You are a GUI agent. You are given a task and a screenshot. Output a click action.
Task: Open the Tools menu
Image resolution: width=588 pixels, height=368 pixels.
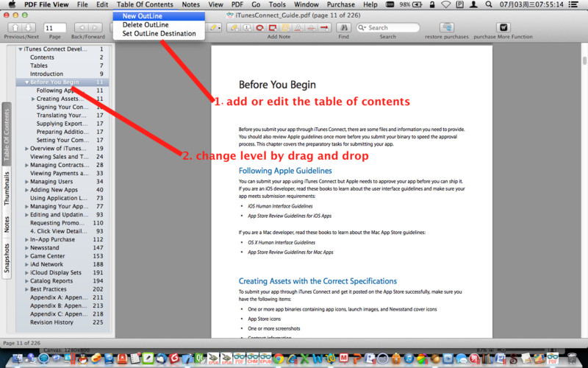click(277, 4)
